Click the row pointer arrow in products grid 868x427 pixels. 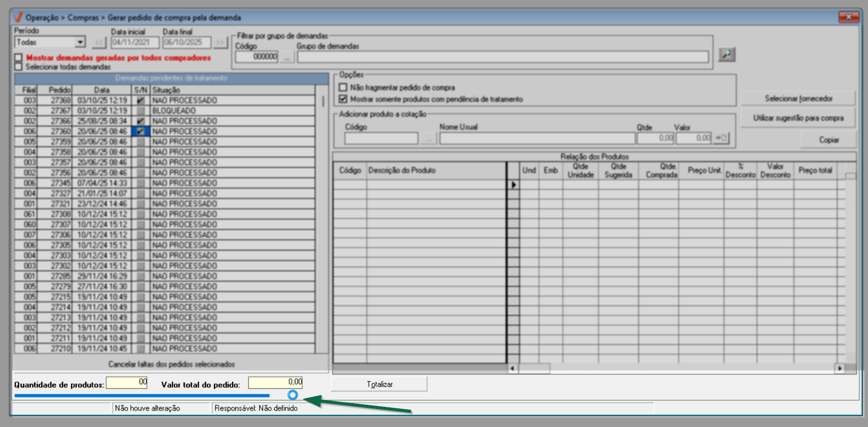click(x=513, y=185)
